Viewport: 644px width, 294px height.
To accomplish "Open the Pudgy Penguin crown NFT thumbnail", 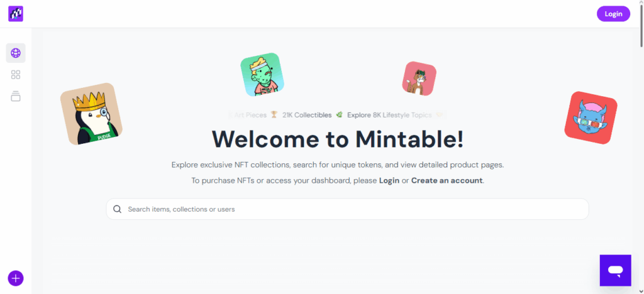I will tap(91, 114).
